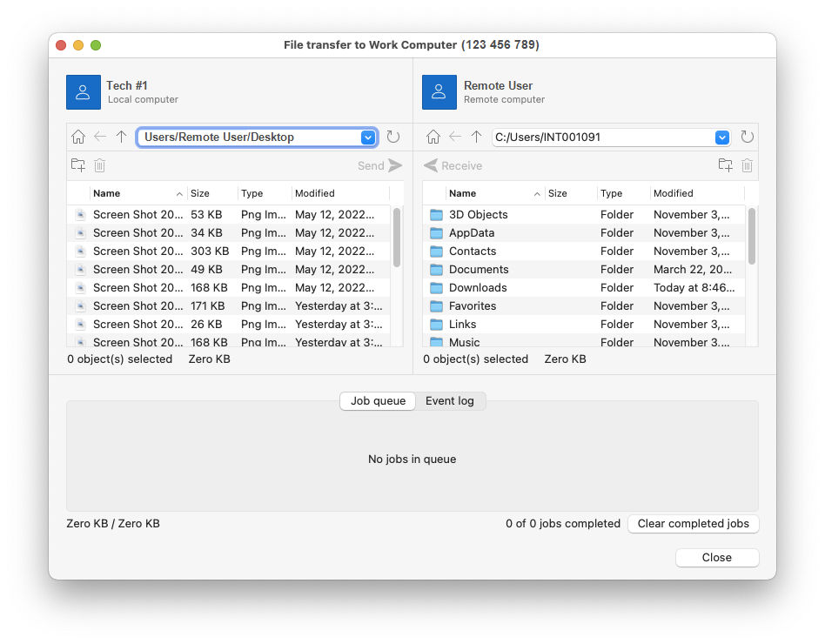Switch to the Event log tab
The height and width of the screenshot is (644, 825).
[x=450, y=401]
